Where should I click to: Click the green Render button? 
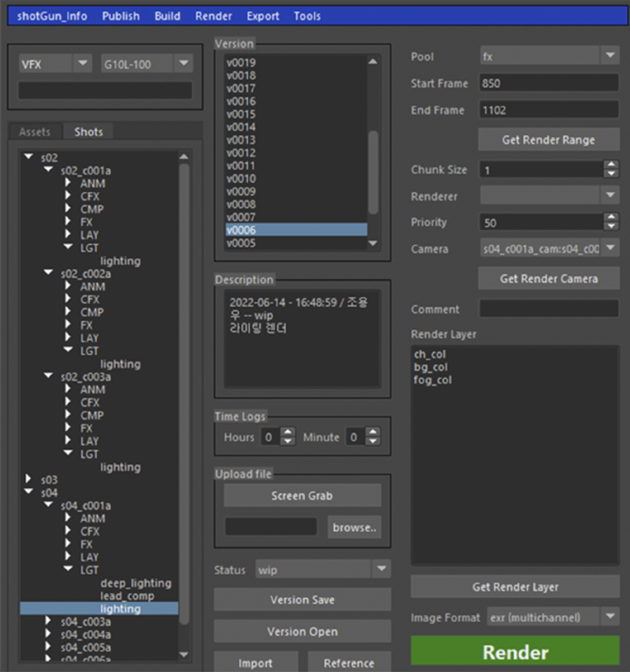515,652
